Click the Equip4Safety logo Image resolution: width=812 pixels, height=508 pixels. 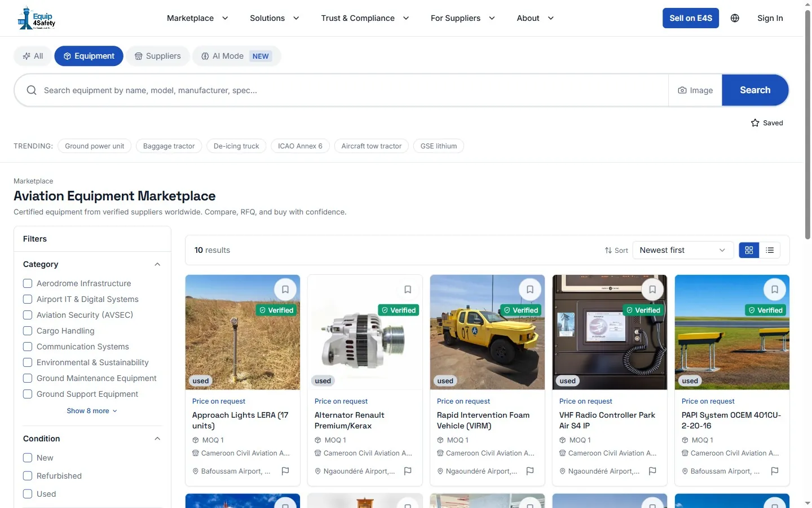coord(36,18)
